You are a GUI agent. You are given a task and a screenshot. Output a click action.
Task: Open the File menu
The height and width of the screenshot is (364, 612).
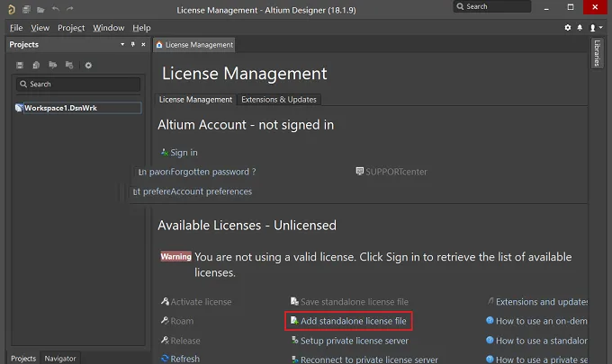(16, 28)
